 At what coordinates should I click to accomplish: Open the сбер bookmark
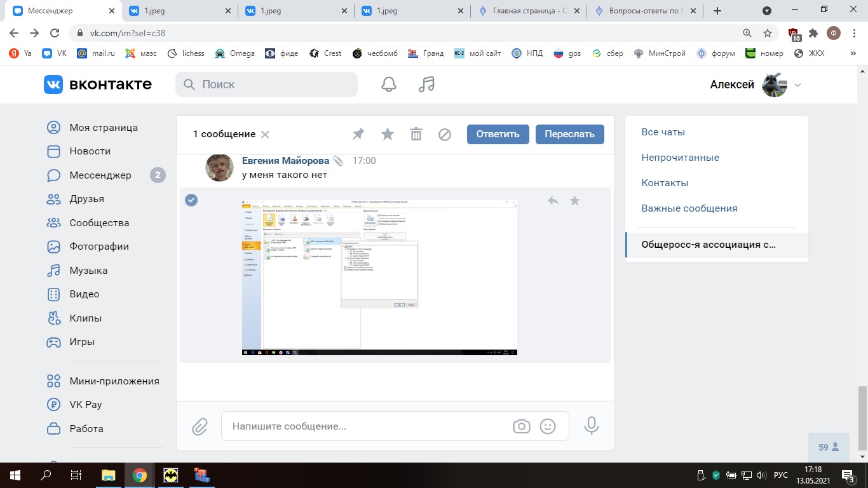607,53
